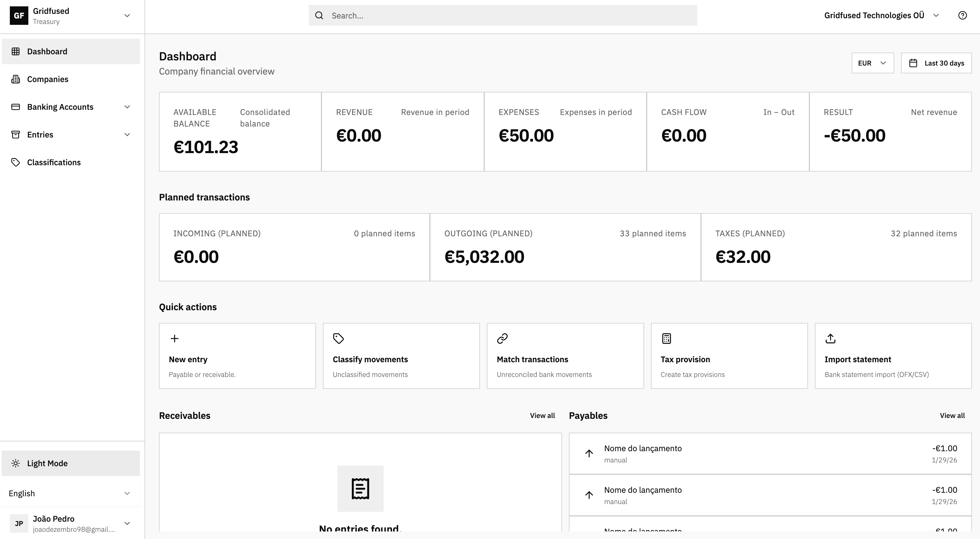Expand the Entries submenu chevron
980x539 pixels.
127,135
